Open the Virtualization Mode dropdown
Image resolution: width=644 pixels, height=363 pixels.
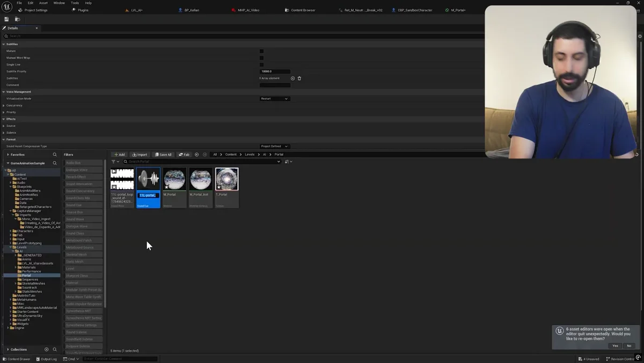274,99
